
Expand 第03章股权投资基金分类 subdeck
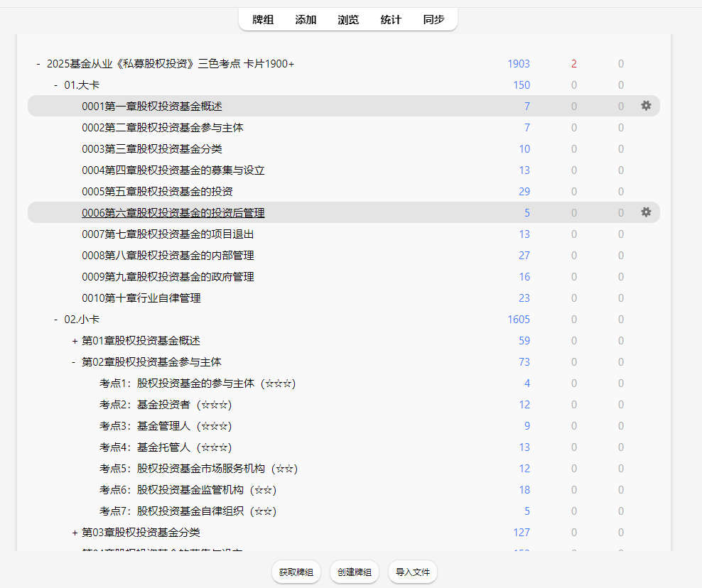(74, 533)
